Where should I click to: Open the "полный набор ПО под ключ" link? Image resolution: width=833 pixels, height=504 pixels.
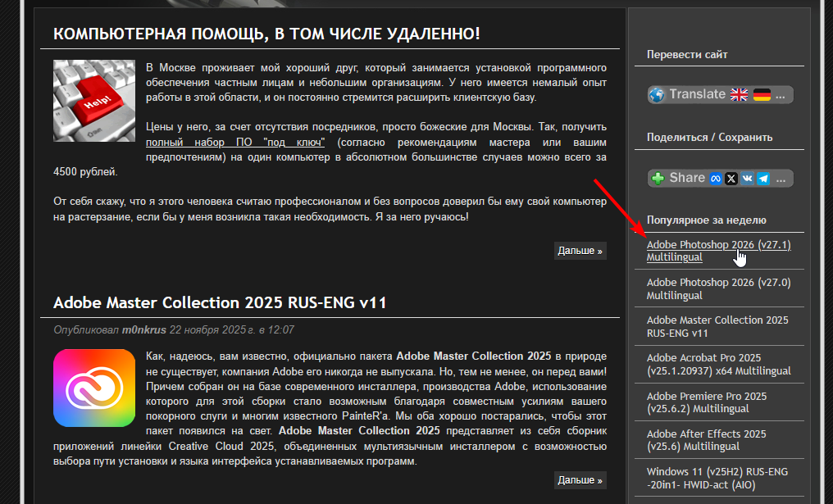click(234, 143)
